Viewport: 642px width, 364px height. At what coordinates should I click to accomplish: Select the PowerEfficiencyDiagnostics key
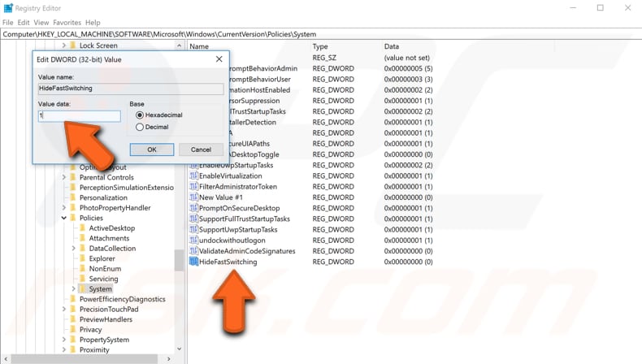(123, 299)
